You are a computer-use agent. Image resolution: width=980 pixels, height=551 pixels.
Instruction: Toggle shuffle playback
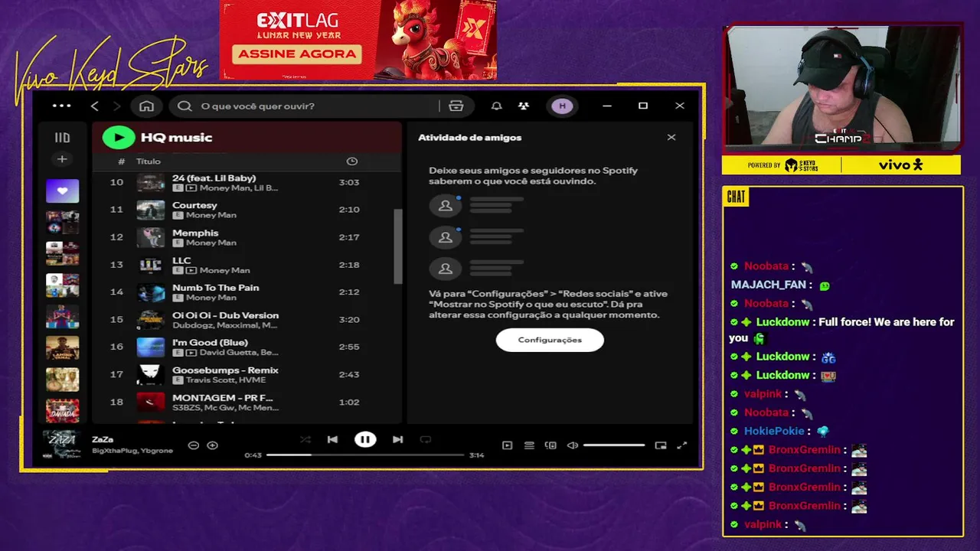(305, 439)
